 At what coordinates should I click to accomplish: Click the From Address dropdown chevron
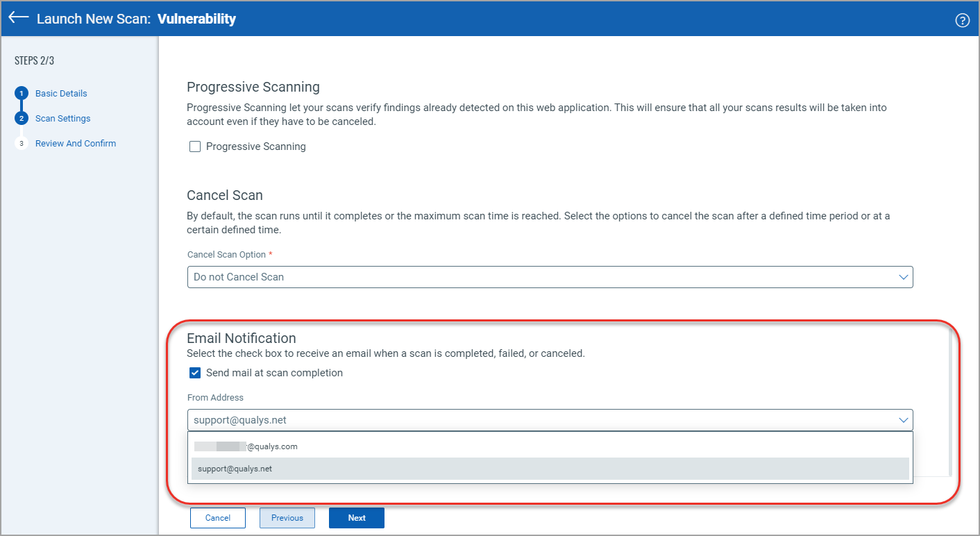(x=903, y=420)
